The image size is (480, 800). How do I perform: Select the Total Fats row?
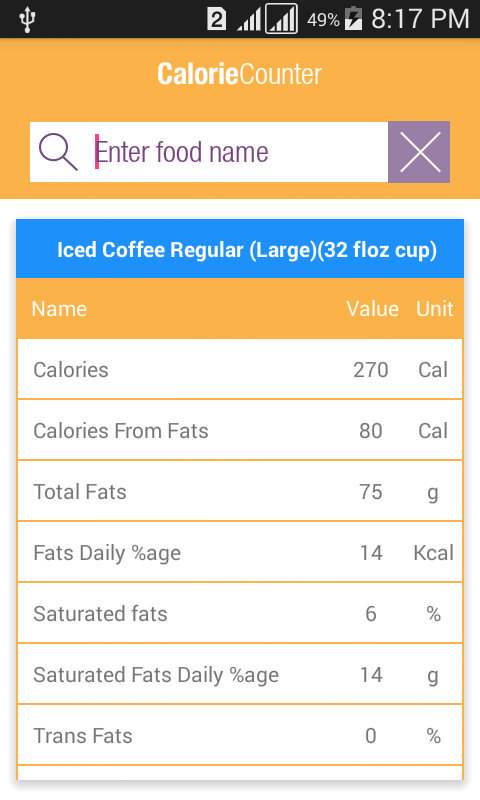tap(240, 491)
